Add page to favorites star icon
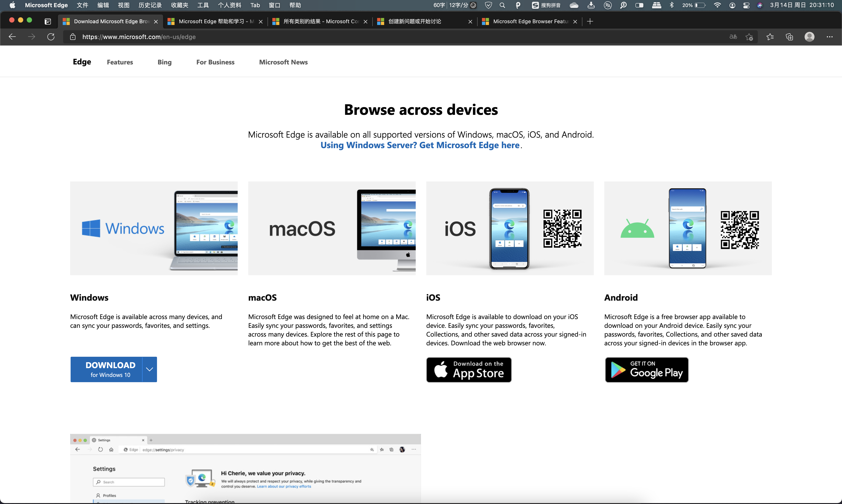Image resolution: width=842 pixels, height=504 pixels. click(x=749, y=37)
